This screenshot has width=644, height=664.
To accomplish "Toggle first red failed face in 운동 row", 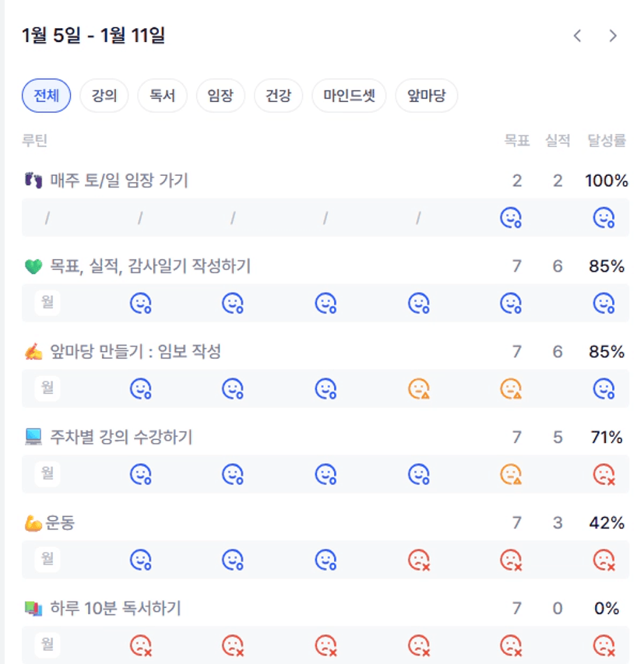I will (x=419, y=559).
